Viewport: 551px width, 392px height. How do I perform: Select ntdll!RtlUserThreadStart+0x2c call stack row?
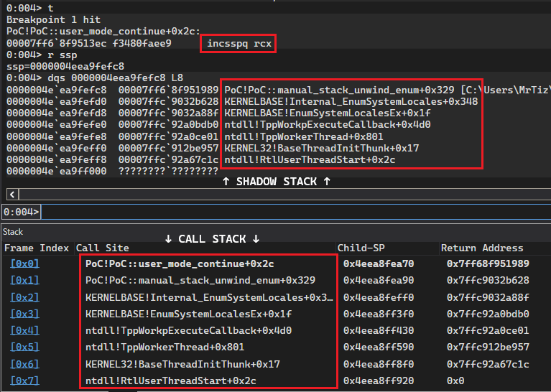click(x=171, y=381)
